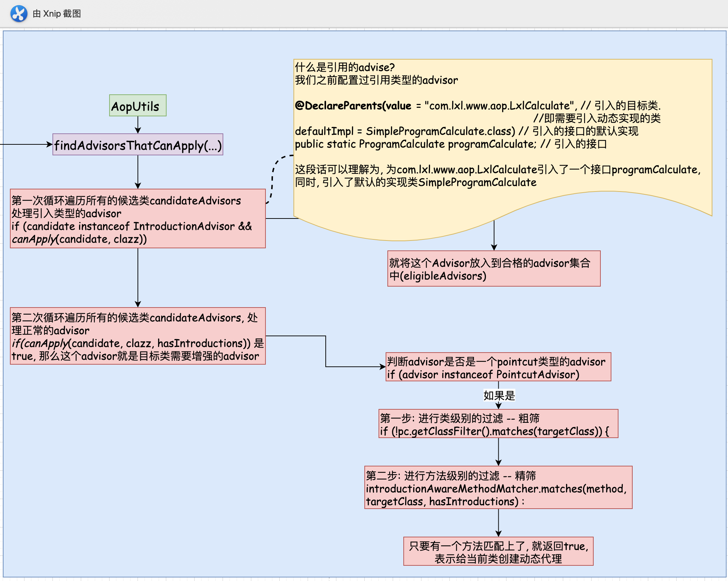Click the first-loop candidateAdvisors red box
Image resolution: width=728 pixels, height=581 pixels.
pos(138,218)
